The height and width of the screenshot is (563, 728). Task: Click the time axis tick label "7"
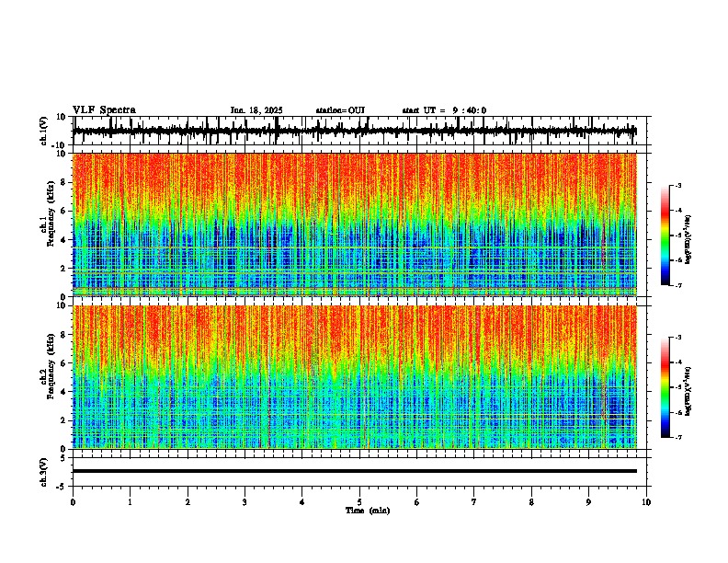(474, 502)
